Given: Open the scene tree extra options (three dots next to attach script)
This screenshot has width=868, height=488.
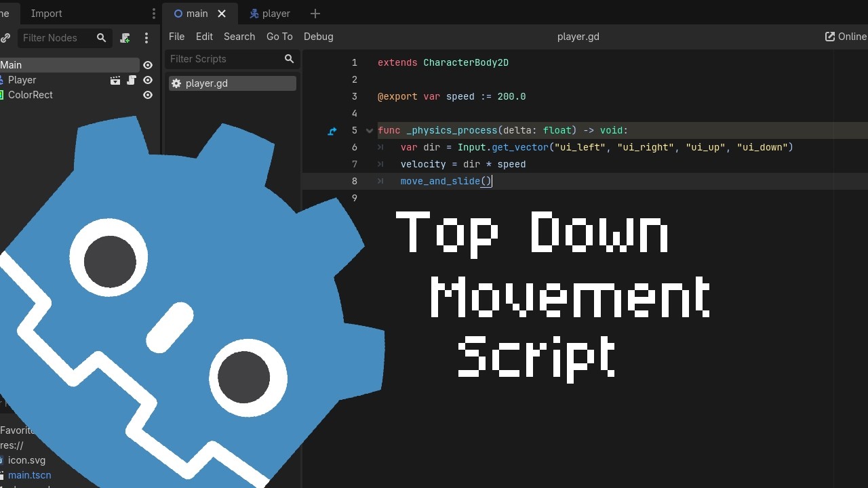Looking at the screenshot, I should (146, 39).
